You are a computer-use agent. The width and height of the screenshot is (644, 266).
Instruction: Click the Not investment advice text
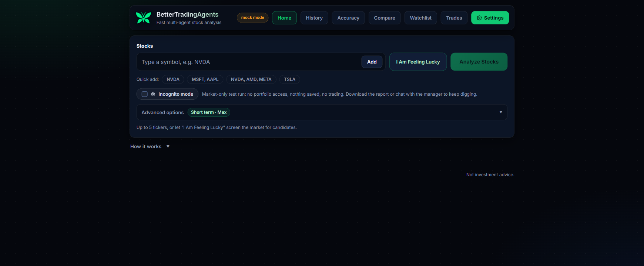490,175
